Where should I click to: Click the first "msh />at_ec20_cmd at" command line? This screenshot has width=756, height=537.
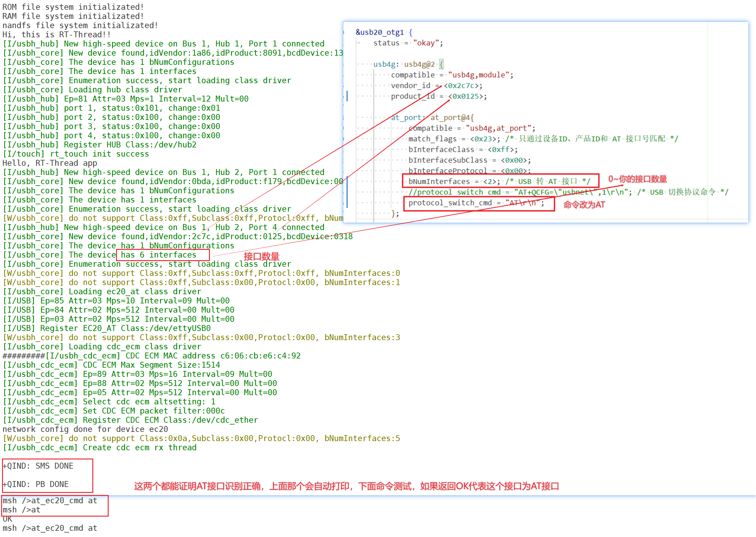(x=50, y=500)
